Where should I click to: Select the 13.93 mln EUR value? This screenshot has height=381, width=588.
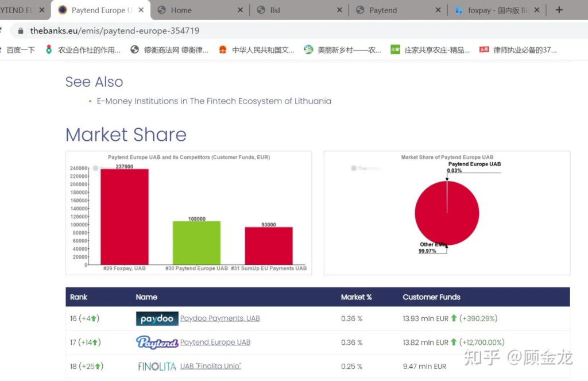[425, 319]
